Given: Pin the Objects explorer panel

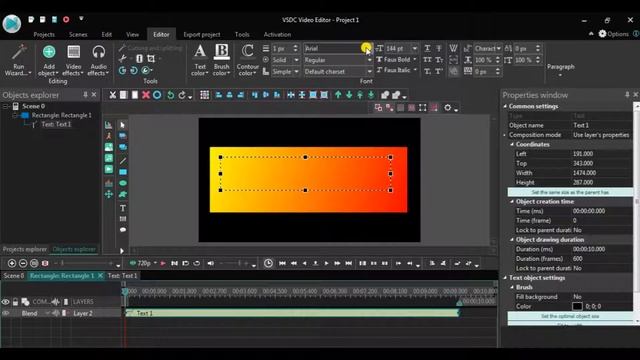Looking at the screenshot, I should click(85, 95).
